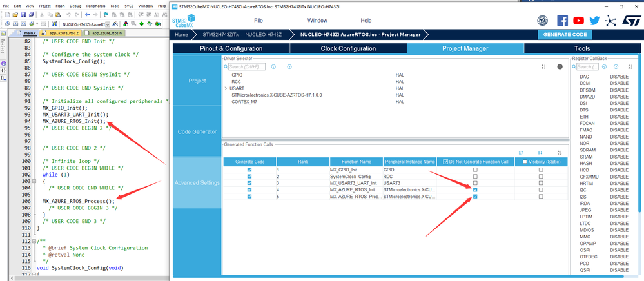Image resolution: width=644 pixels, height=281 pixels.
Task: Open Keil Flash menu
Action: click(x=59, y=6)
